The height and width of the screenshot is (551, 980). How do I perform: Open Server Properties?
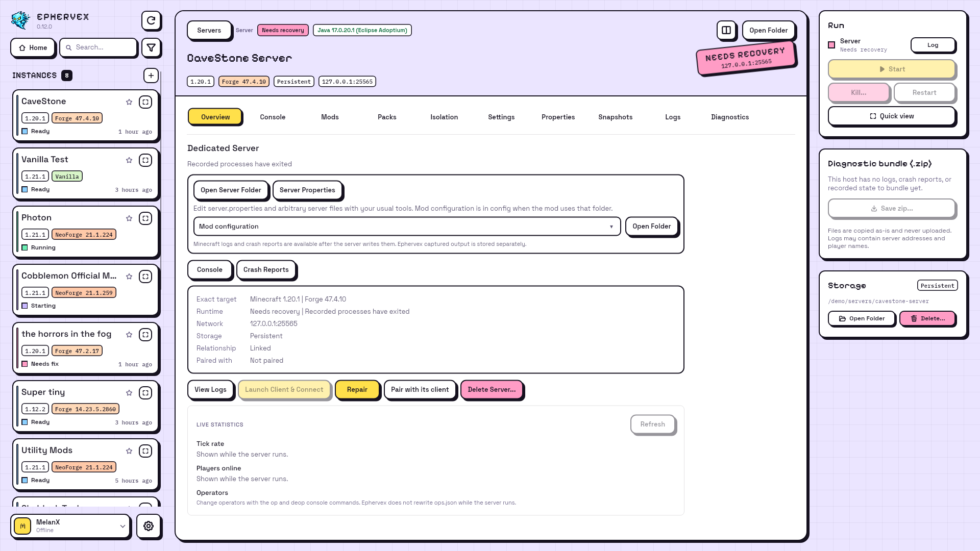click(x=307, y=190)
